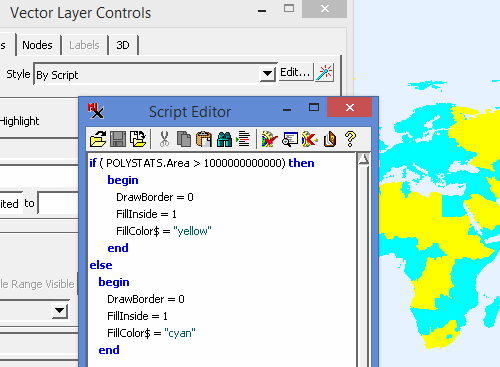500x367 pixels.
Task: Click the Save floppy disk icon
Action: click(x=118, y=139)
